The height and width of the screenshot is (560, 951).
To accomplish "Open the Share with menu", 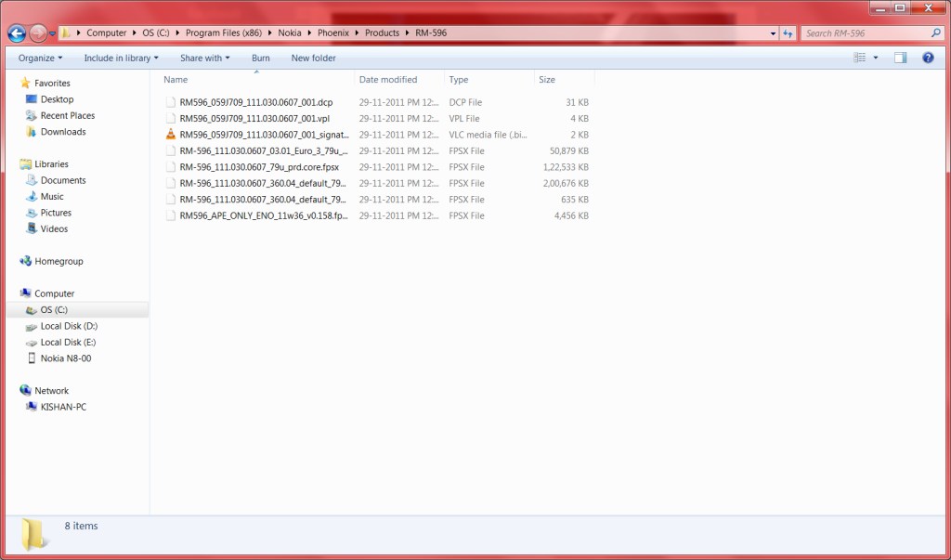I will click(204, 59).
